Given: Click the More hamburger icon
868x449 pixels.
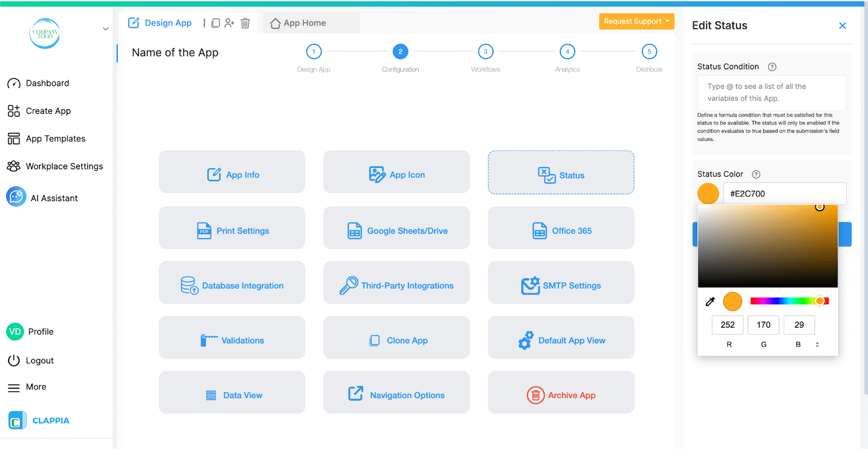Looking at the screenshot, I should click(x=14, y=388).
